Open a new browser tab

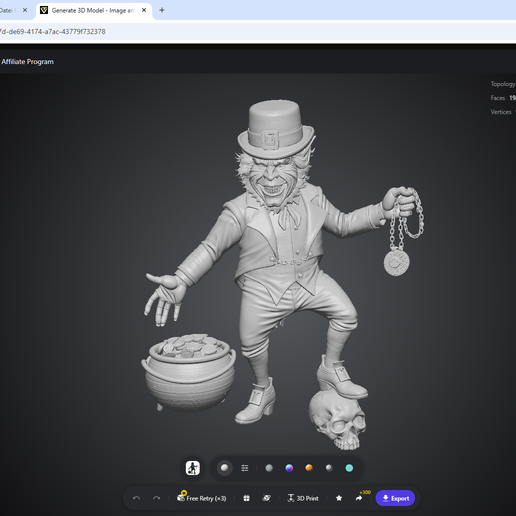point(162,10)
